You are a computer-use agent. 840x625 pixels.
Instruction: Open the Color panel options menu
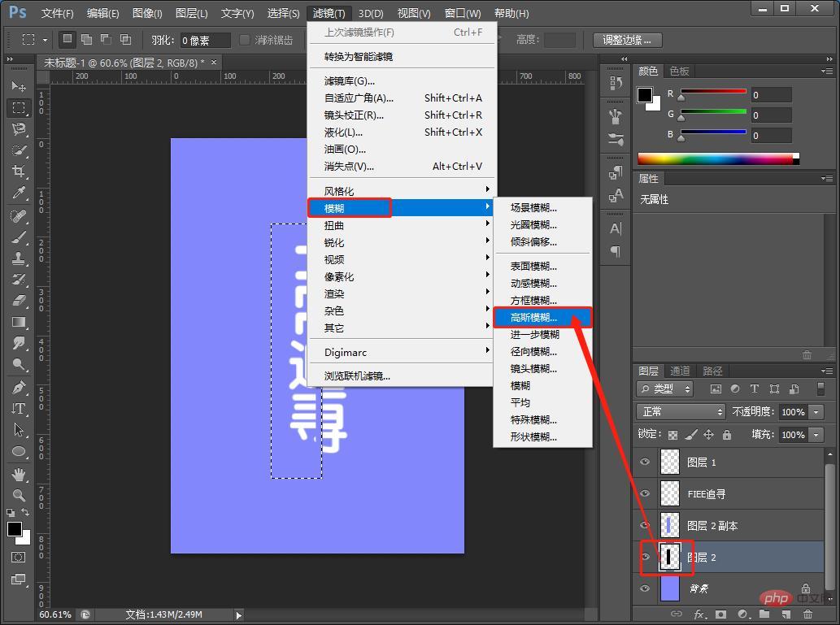pos(827,71)
